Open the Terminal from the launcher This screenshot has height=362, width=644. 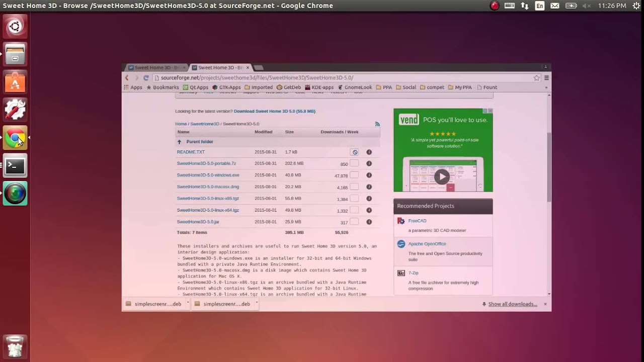[15, 165]
